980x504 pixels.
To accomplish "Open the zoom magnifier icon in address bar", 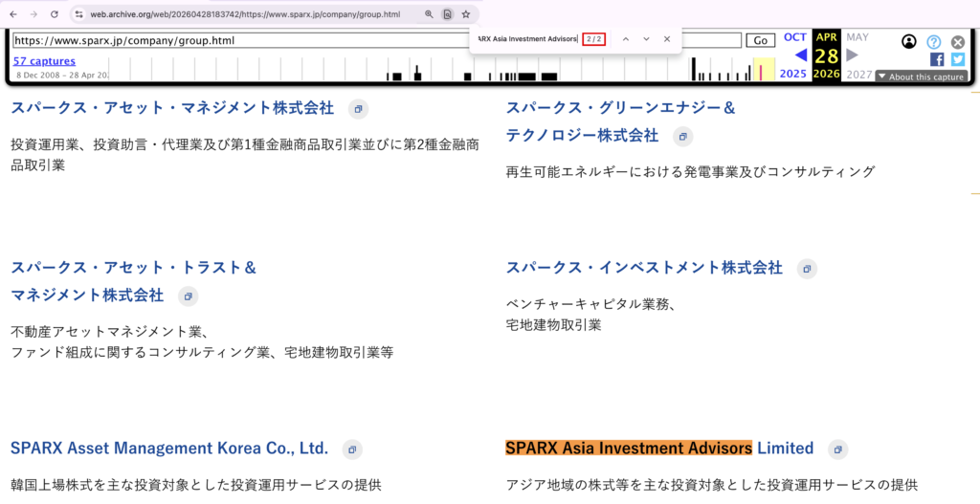I will coord(429,13).
